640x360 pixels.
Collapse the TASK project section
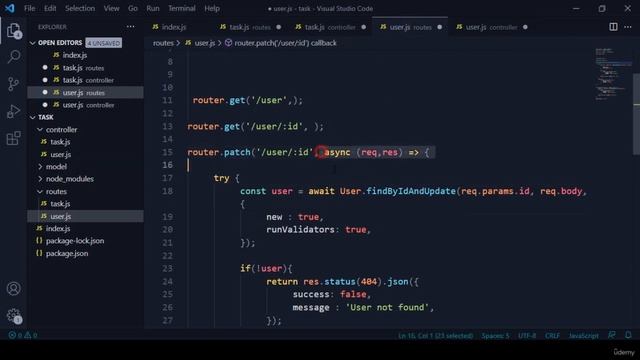(33, 118)
